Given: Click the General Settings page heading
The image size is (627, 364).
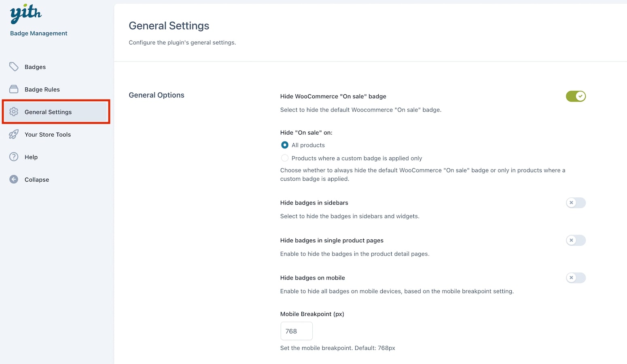Looking at the screenshot, I should (x=169, y=26).
